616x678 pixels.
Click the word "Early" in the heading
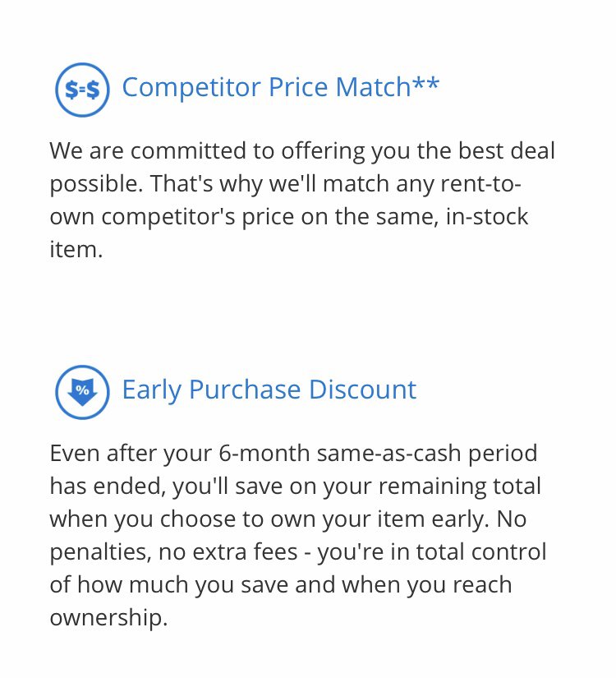coord(152,389)
